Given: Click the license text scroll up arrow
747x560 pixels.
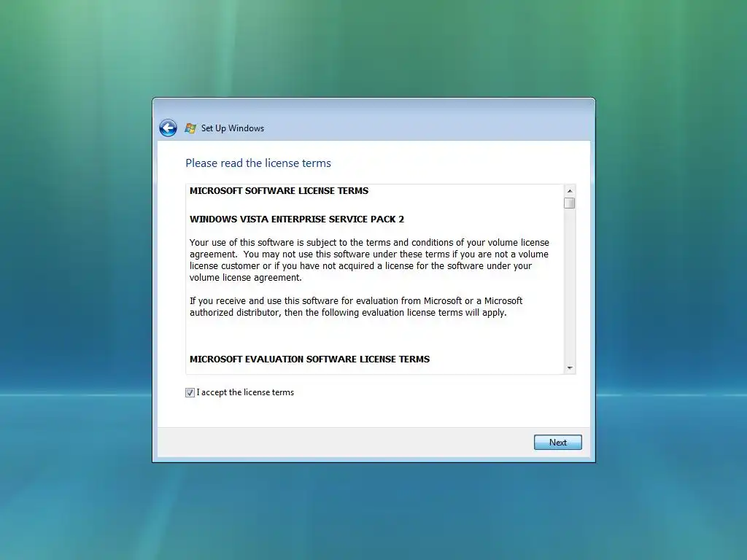Looking at the screenshot, I should (x=569, y=191).
